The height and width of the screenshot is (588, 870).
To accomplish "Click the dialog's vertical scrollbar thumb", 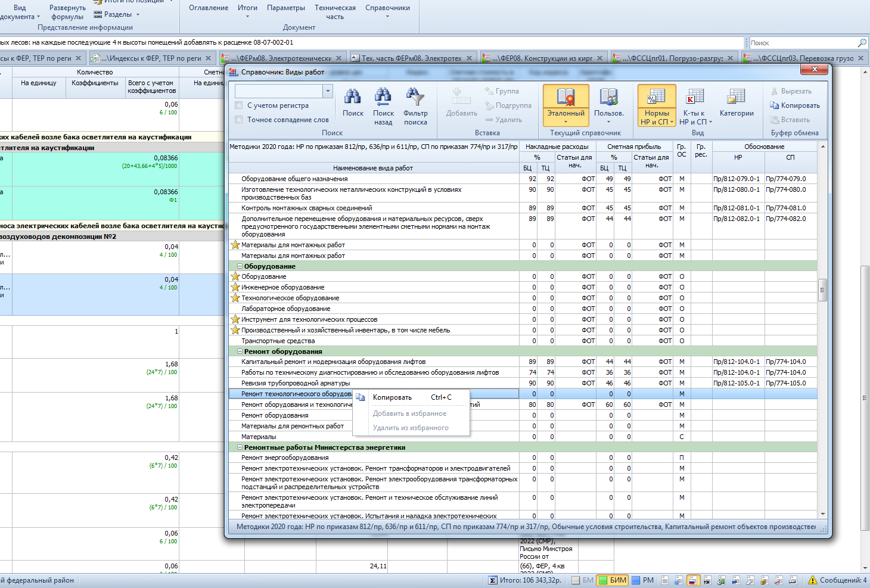I will coord(822,290).
